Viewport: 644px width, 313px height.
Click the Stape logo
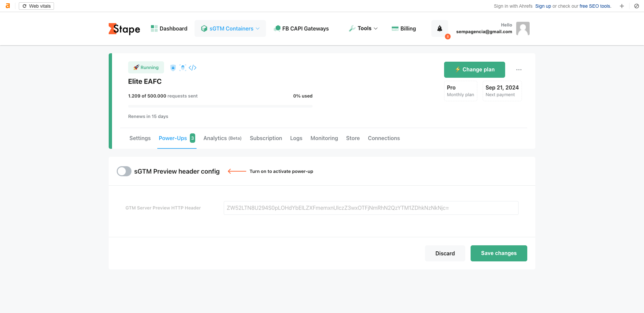[x=124, y=29]
